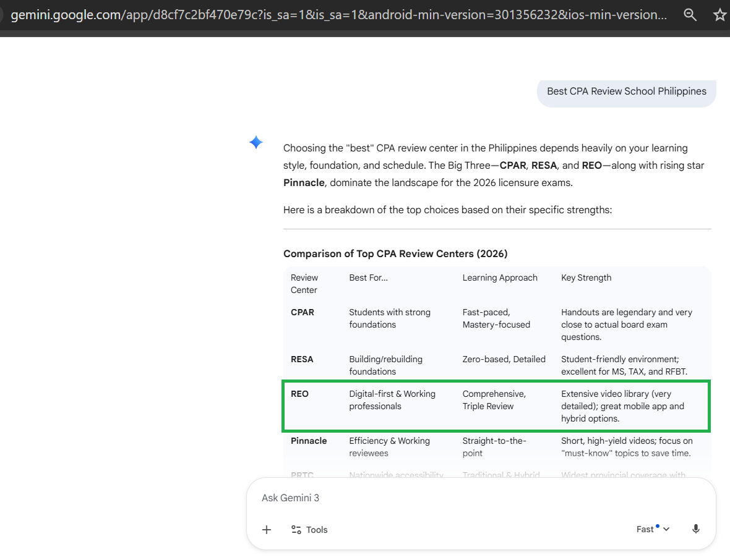Open the plus attachment menu
This screenshot has height=560, width=730.
tap(267, 530)
